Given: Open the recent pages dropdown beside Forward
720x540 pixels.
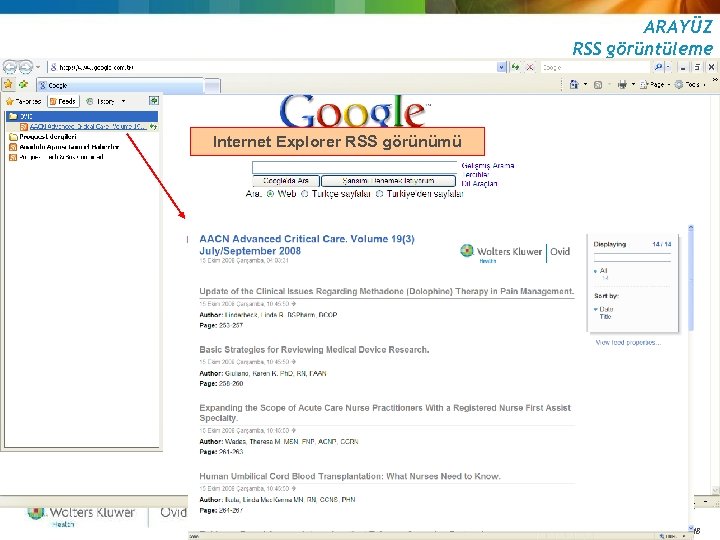Looking at the screenshot, I should 38,67.
